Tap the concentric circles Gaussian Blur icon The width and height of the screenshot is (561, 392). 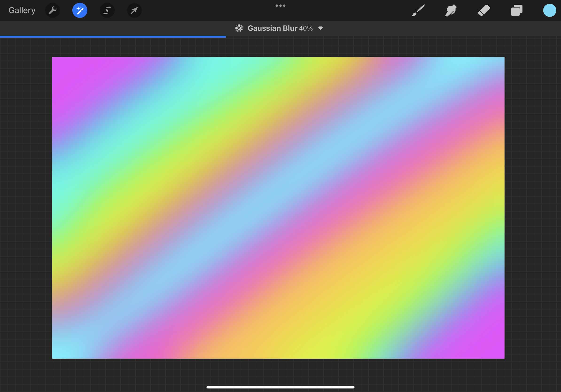point(239,28)
